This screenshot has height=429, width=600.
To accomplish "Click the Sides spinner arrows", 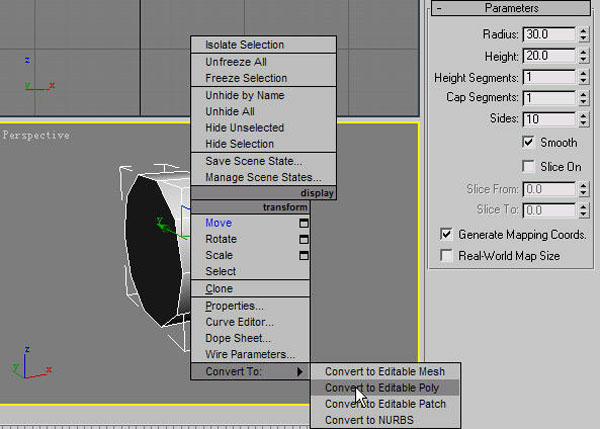I will tap(582, 119).
